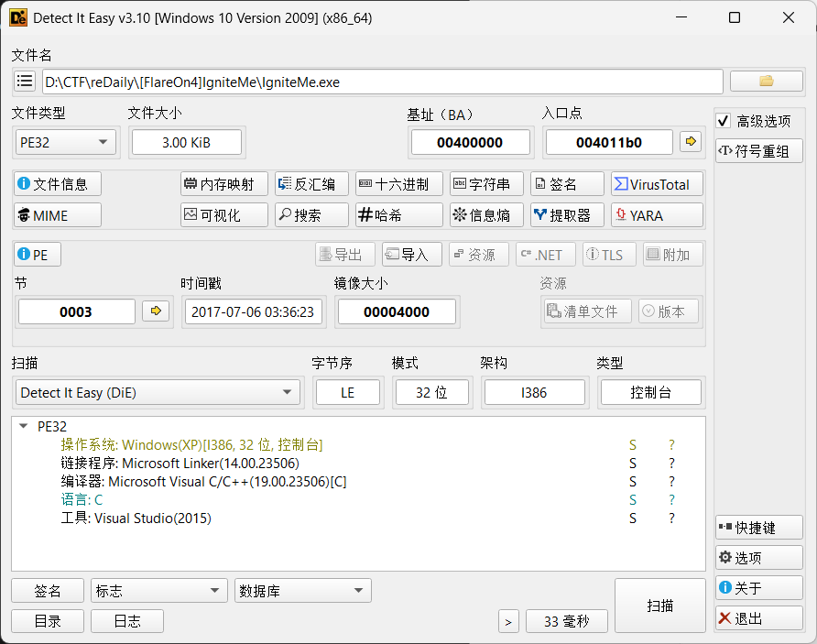
Task: Open 搜索 search tool
Action: click(x=311, y=215)
